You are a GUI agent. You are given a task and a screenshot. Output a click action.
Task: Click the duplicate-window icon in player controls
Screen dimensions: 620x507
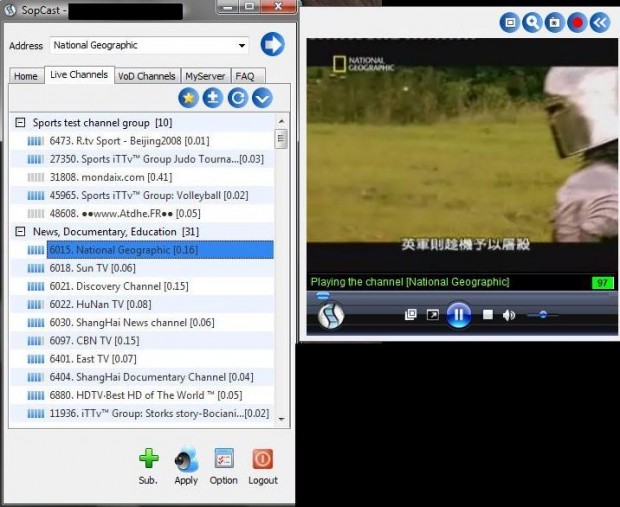pyautogui.click(x=411, y=315)
